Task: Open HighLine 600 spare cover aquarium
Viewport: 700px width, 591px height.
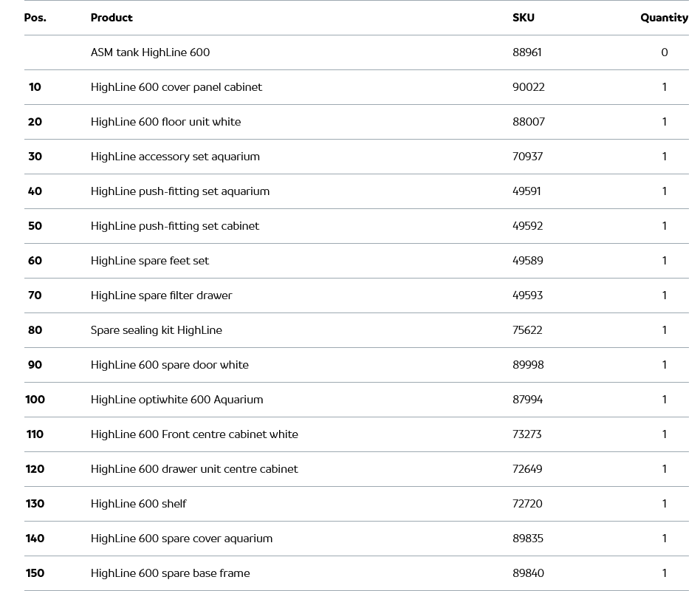Action: [181, 539]
